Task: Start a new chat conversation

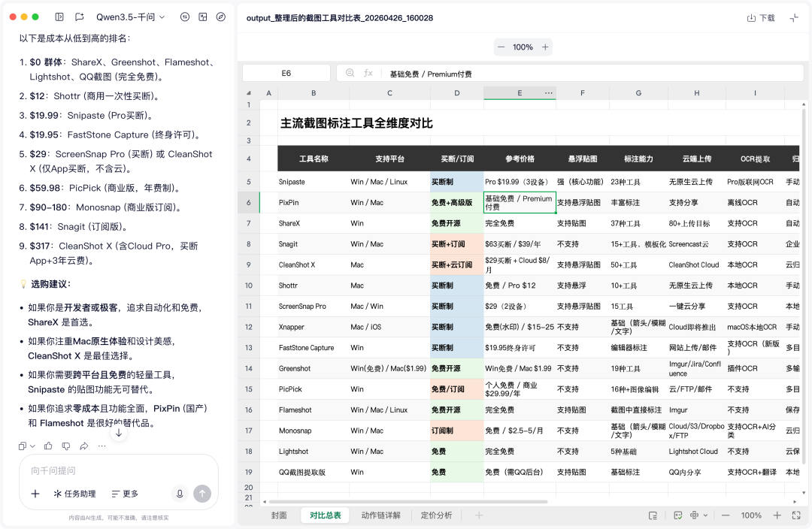Action: pos(79,17)
